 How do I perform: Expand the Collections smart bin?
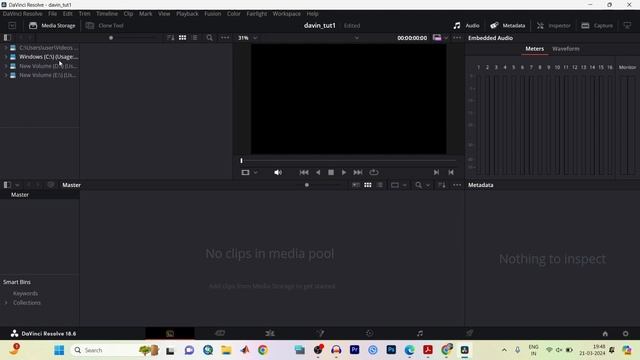(6, 303)
